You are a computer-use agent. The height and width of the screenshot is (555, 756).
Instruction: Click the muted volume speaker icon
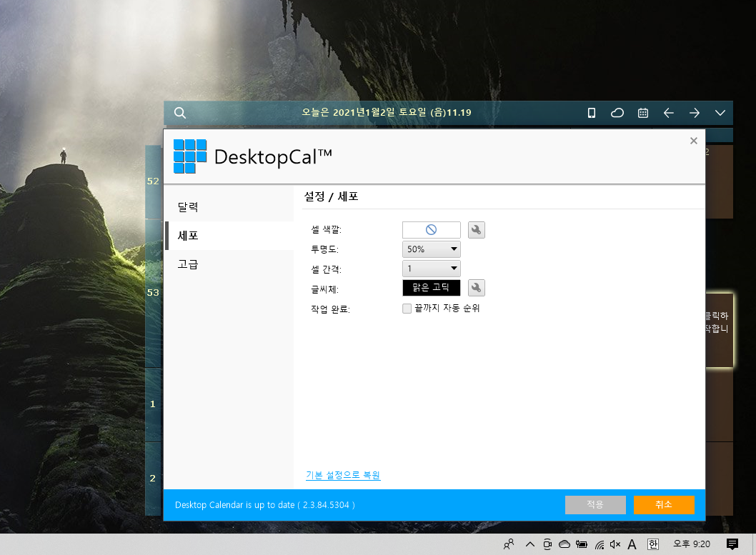click(615, 544)
